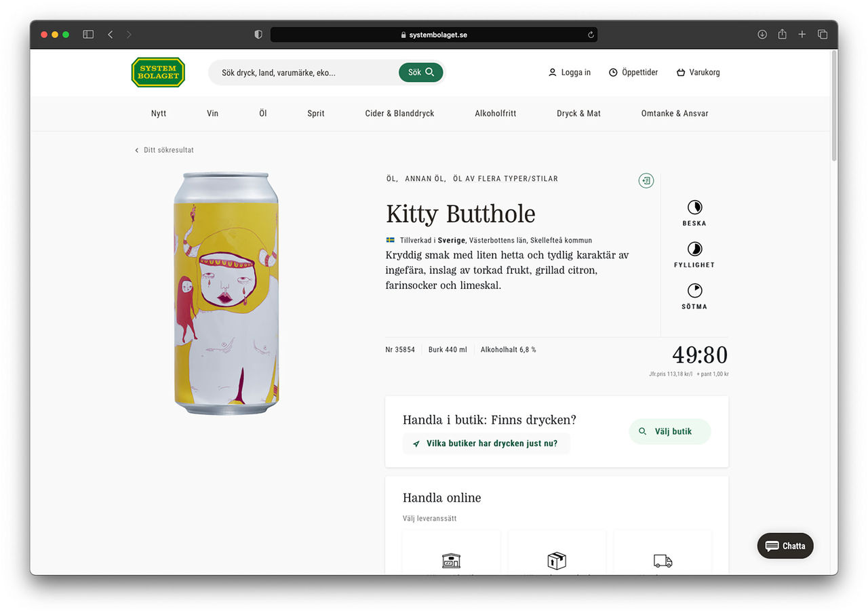Click the Fyllighet taste clock icon
868x615 pixels.
coord(694,249)
